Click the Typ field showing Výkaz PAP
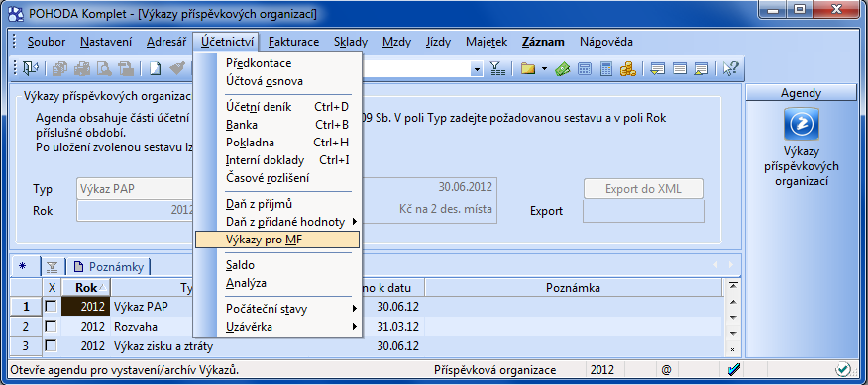Image resolution: width=868 pixels, height=385 pixels. 136,189
